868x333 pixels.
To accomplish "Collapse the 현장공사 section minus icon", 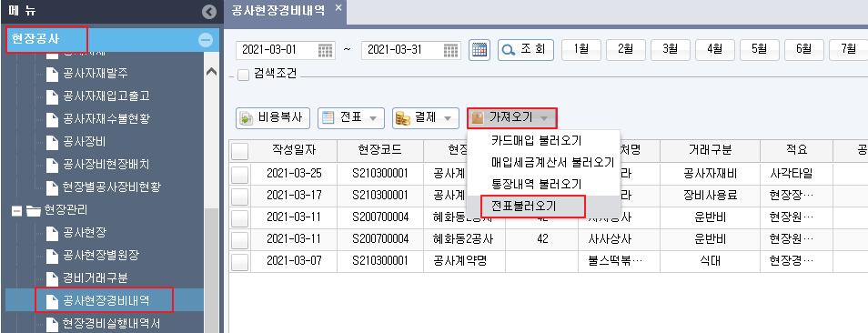I will [x=206, y=40].
